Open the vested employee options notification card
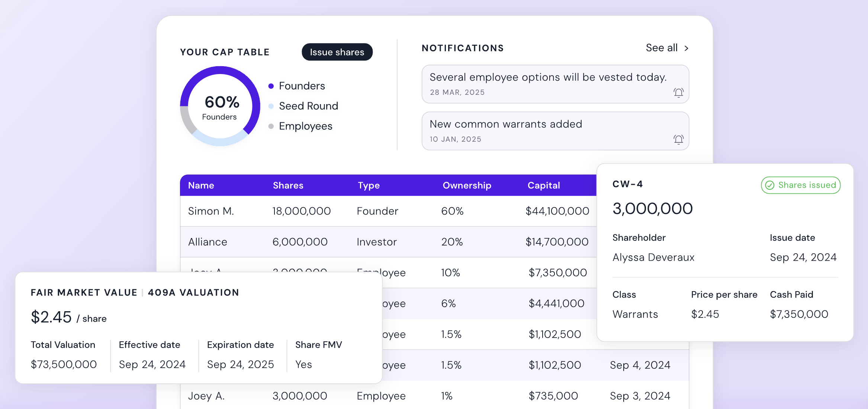 point(555,84)
